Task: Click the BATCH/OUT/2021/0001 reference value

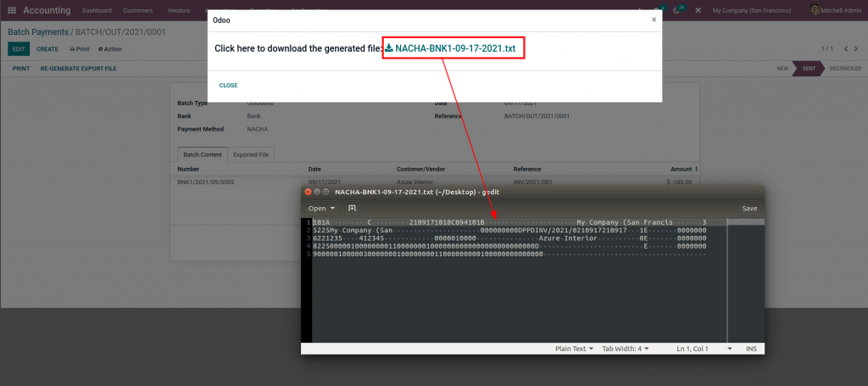Action: 537,116
